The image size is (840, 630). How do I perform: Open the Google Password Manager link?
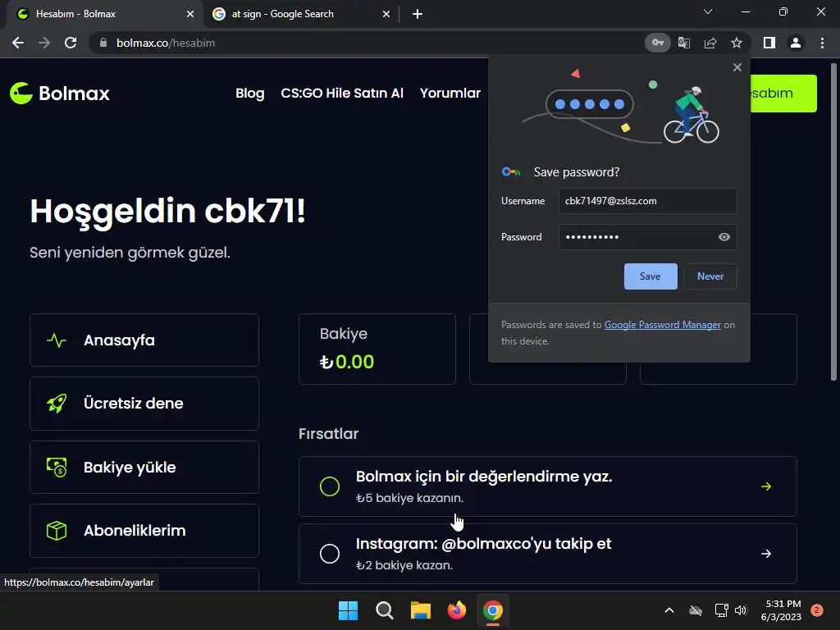click(x=662, y=325)
